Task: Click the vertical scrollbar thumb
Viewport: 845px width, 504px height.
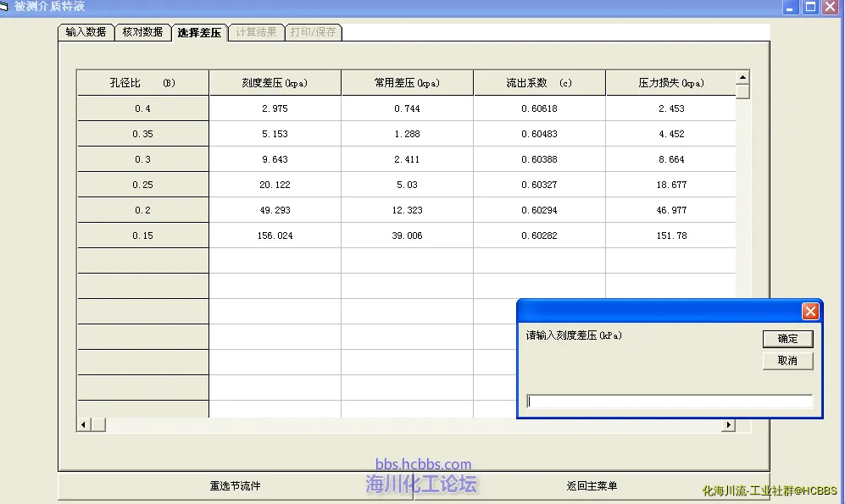Action: [x=742, y=92]
